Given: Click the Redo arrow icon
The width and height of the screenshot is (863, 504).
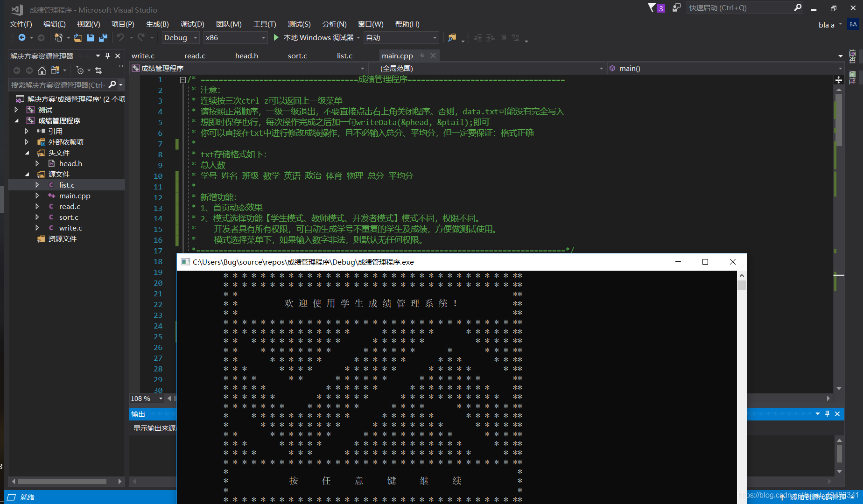Looking at the screenshot, I should (141, 37).
